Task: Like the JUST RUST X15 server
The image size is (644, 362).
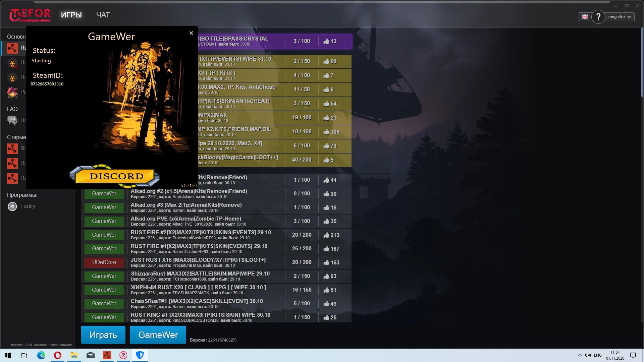Action: point(326,262)
